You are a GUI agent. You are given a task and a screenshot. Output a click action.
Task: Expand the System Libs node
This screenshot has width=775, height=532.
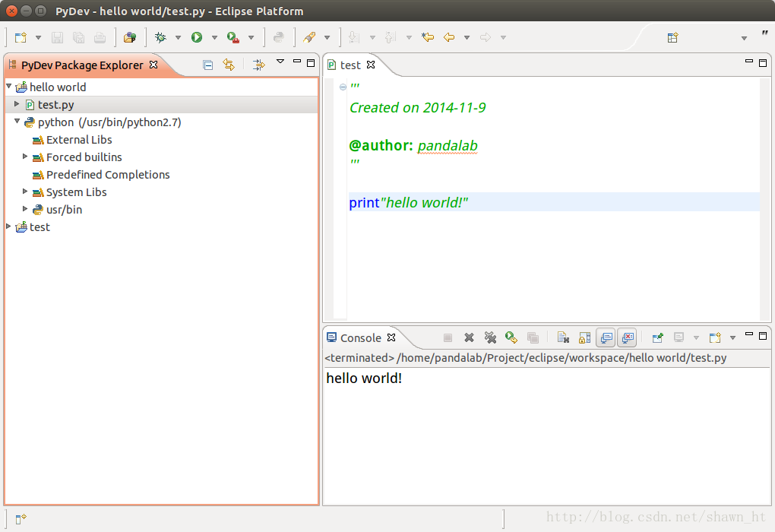click(25, 192)
